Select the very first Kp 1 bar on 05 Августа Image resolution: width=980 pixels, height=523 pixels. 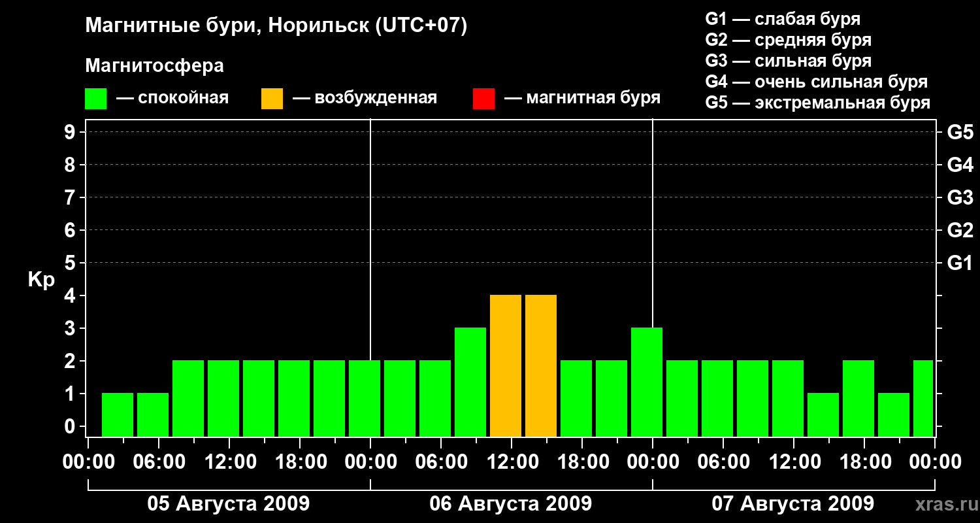tap(118, 414)
